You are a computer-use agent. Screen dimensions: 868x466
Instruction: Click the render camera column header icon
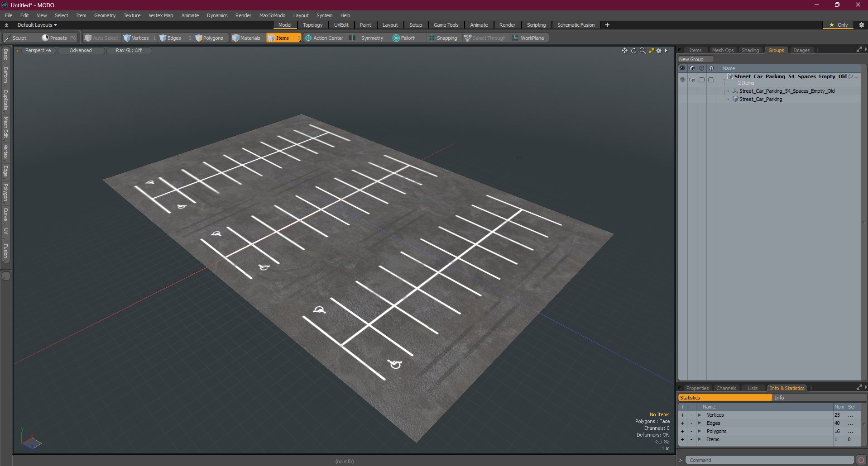(x=692, y=68)
